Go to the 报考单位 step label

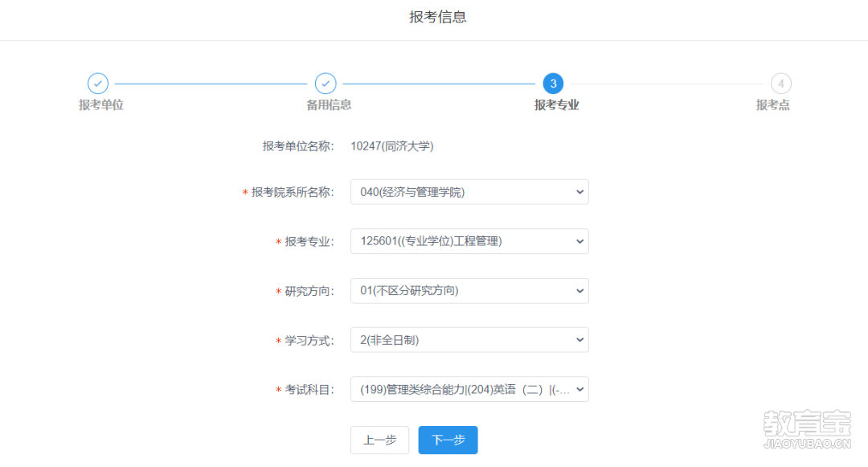[100, 105]
